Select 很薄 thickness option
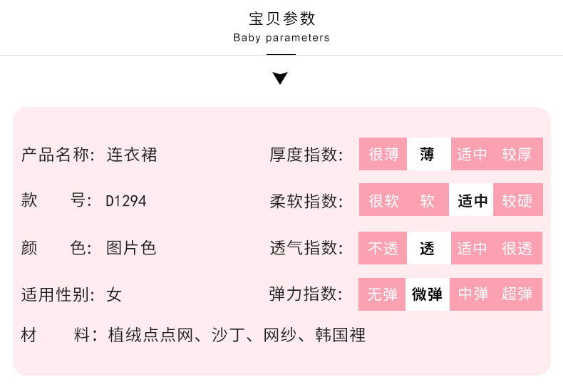This screenshot has width=563, height=392. click(x=383, y=154)
